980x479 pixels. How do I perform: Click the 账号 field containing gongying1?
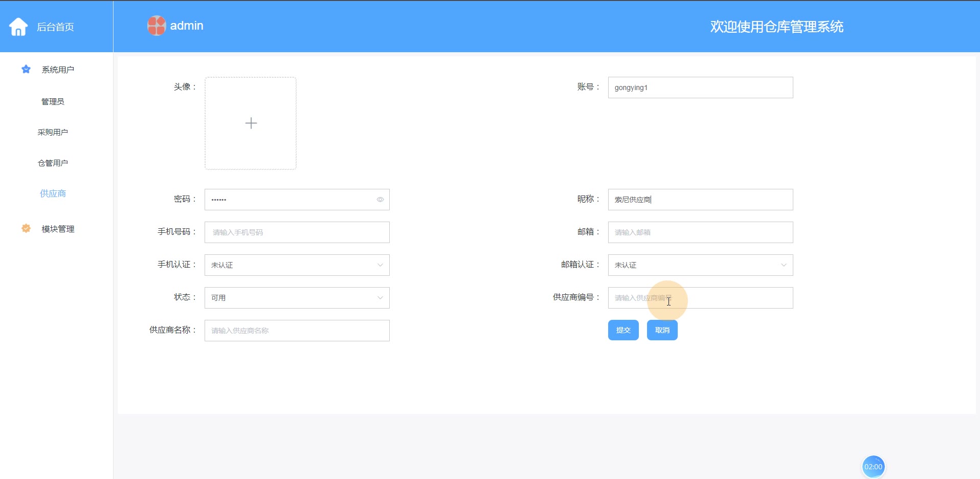coord(700,88)
